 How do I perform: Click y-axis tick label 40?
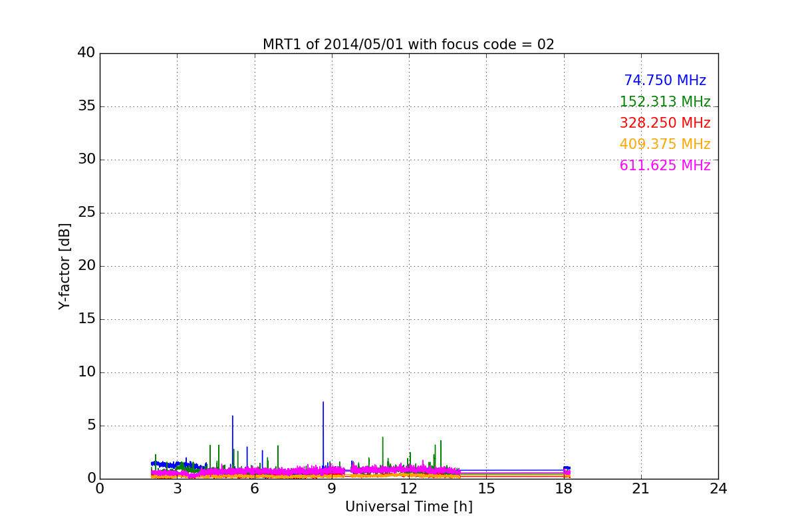86,53
